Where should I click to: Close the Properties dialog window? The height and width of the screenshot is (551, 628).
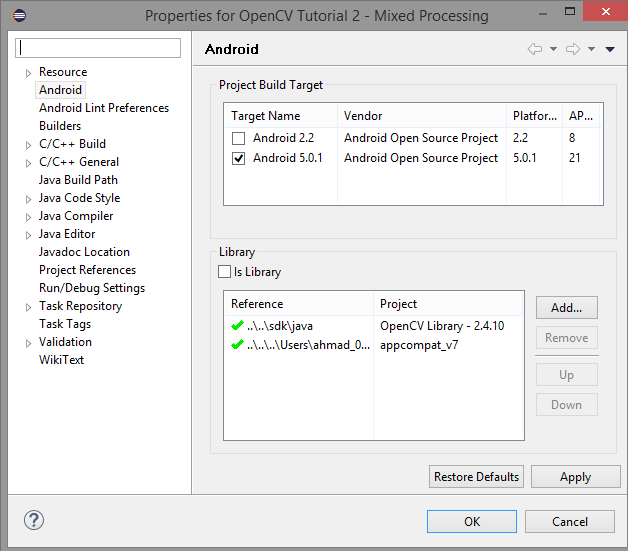coord(606,11)
